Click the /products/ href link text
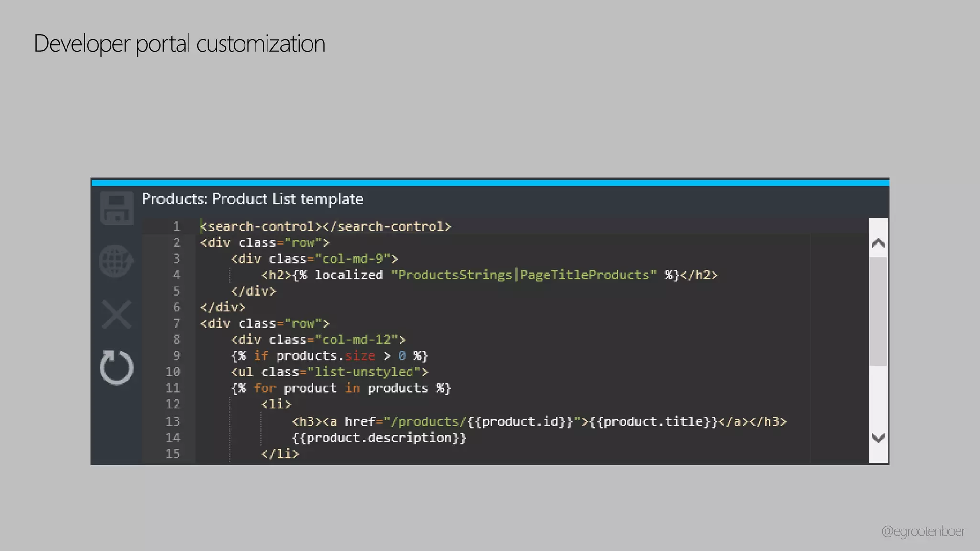 pyautogui.click(x=427, y=422)
